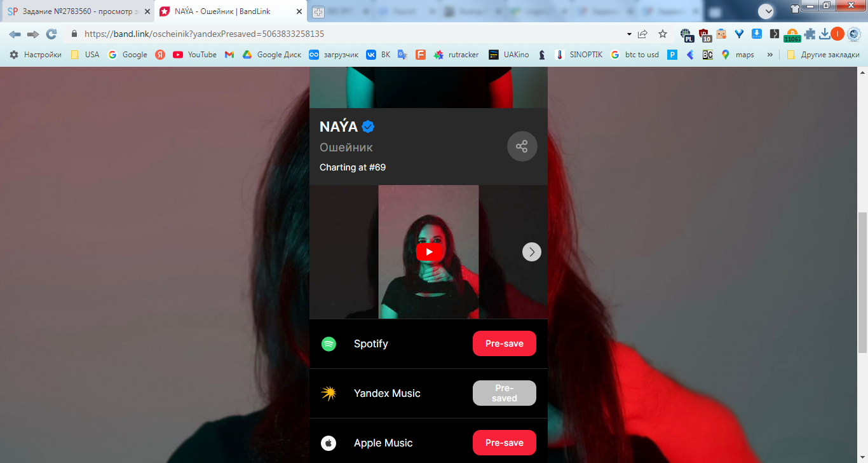Close the BandLink tab
This screenshot has width=868, height=463.
coord(299,11)
